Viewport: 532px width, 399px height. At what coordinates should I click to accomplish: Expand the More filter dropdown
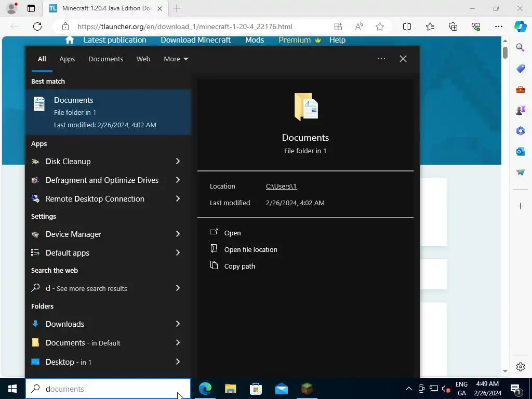tap(176, 59)
